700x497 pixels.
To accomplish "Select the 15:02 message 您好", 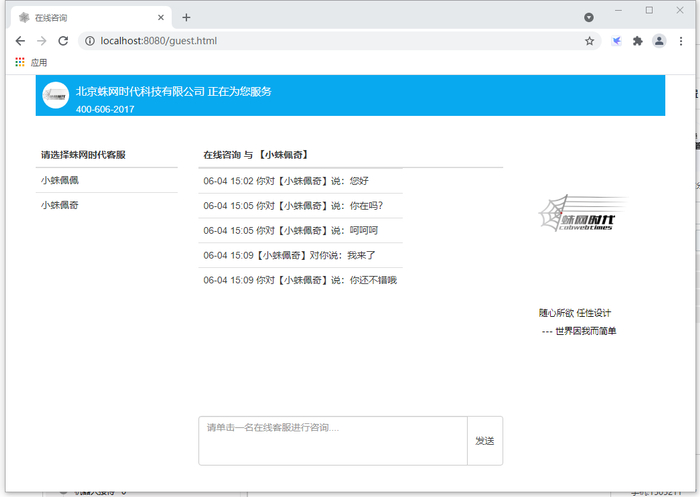I will click(300, 181).
